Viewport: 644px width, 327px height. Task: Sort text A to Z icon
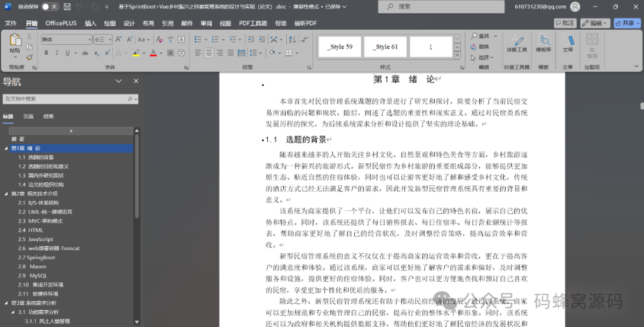292,39
